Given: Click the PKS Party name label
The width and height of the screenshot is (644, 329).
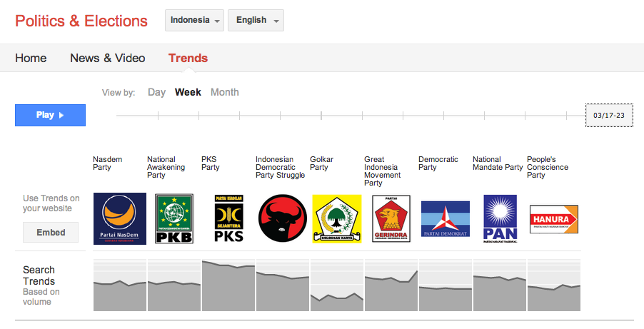Looking at the screenshot, I should click(211, 163).
